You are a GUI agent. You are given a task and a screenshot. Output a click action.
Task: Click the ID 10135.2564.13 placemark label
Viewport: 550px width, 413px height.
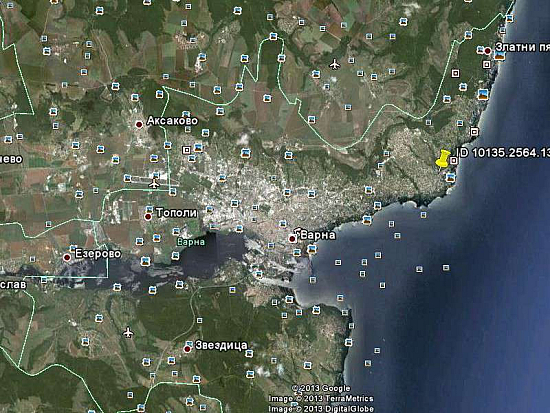click(502, 153)
